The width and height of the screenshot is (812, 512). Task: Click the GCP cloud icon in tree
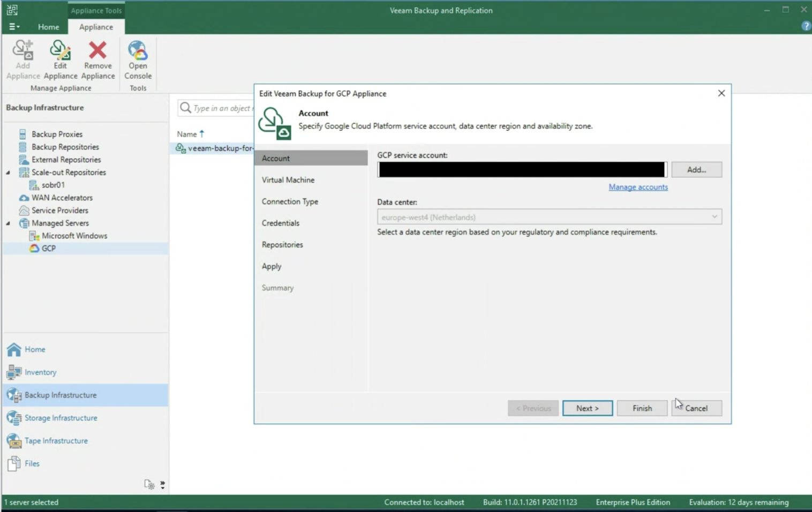[x=34, y=249]
